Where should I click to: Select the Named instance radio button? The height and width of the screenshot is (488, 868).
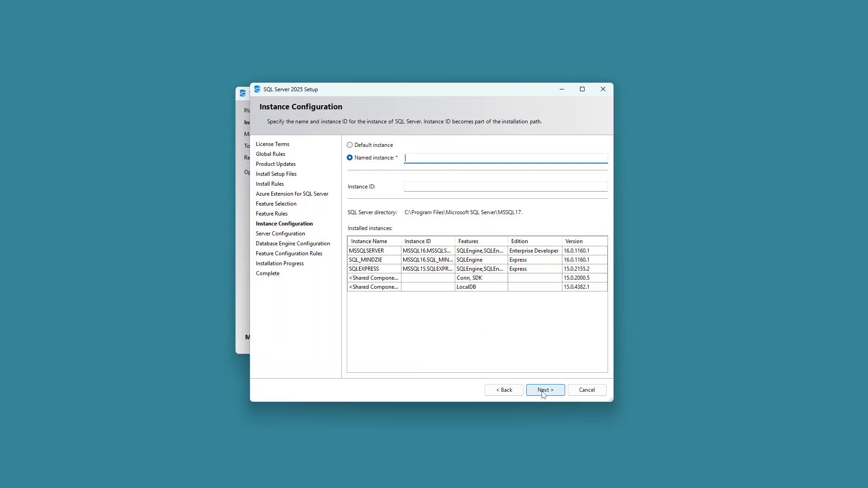(349, 158)
